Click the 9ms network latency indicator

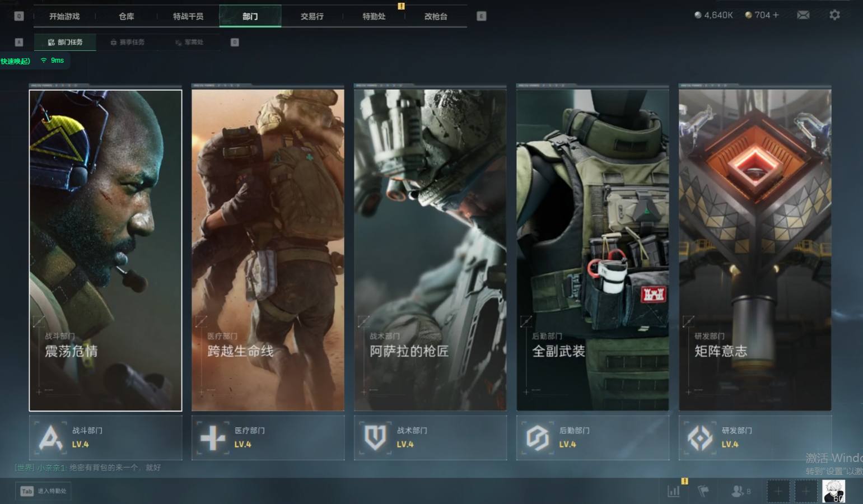coord(57,60)
